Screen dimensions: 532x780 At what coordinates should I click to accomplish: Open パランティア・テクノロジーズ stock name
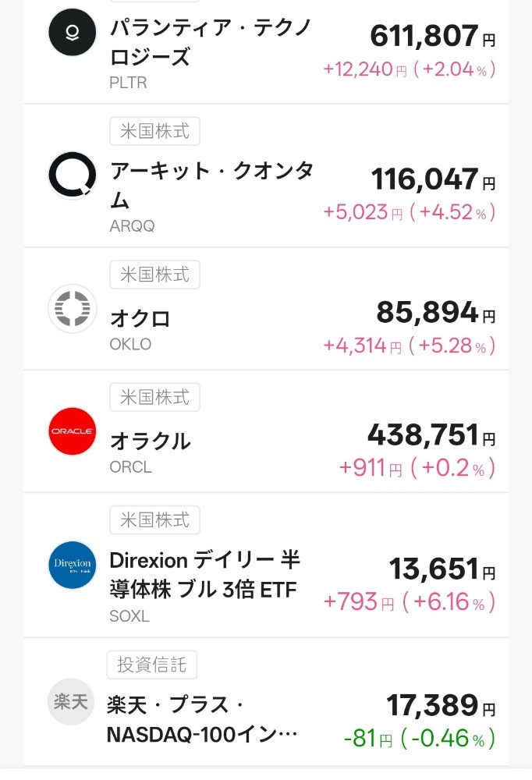pyautogui.click(x=211, y=44)
